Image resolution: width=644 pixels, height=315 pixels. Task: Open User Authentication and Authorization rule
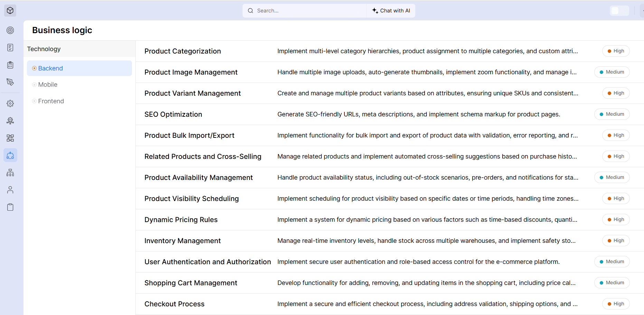208,262
